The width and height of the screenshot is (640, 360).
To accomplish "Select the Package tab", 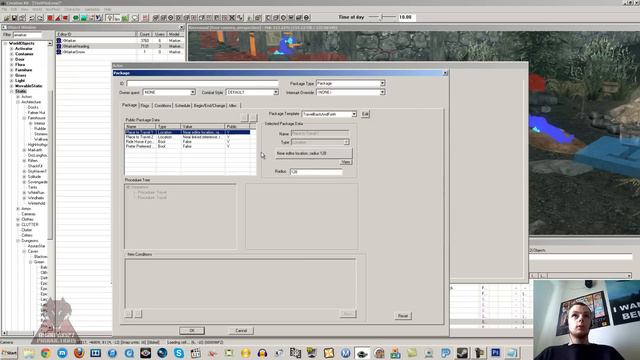I will [129, 105].
